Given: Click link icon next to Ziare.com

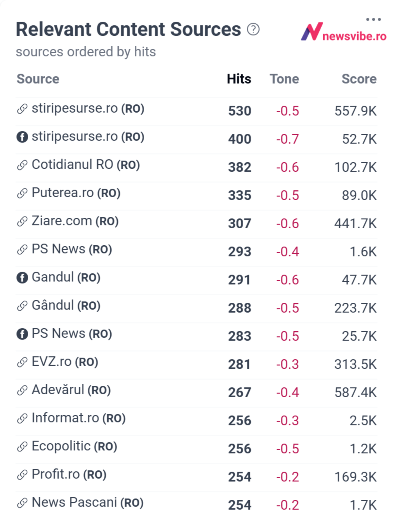Looking at the screenshot, I should click(22, 221).
